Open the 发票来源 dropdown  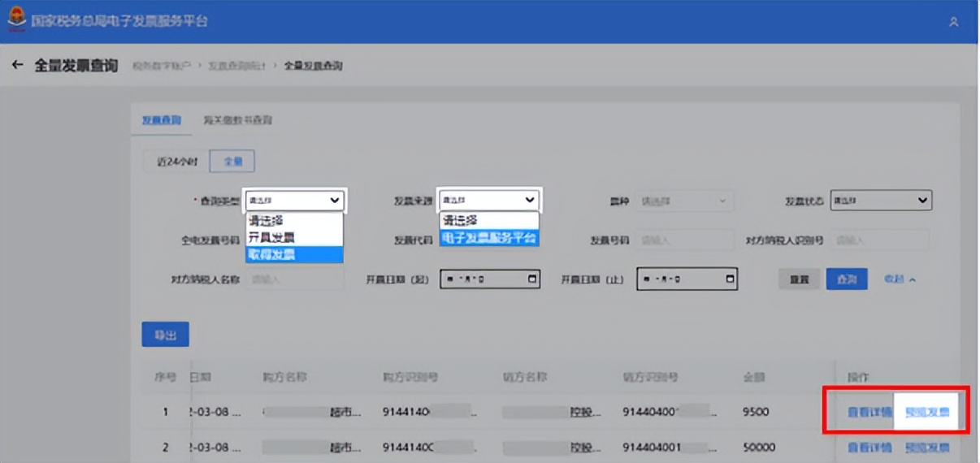click(x=489, y=200)
